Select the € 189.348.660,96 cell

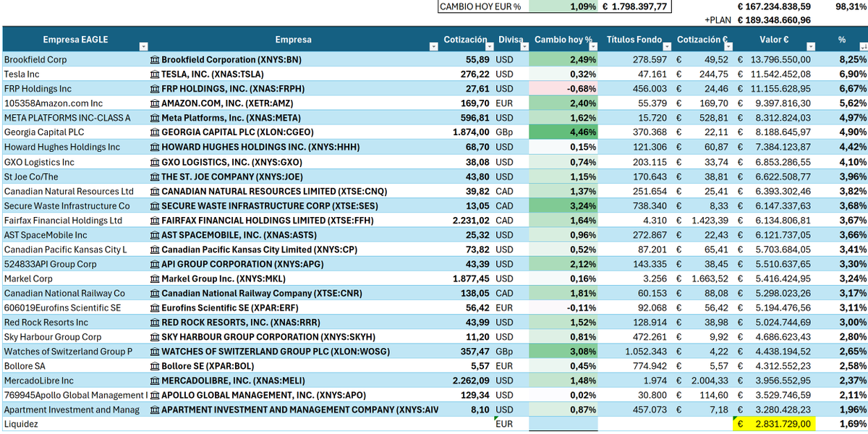(x=773, y=20)
